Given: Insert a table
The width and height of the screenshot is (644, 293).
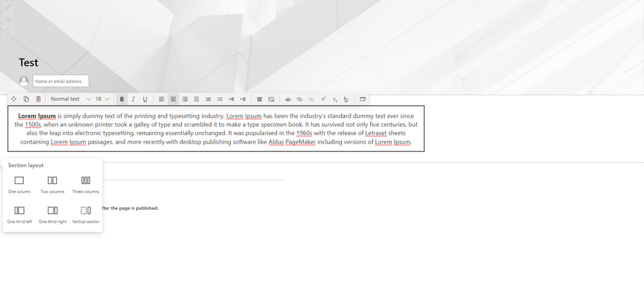Looking at the screenshot, I should [x=260, y=99].
